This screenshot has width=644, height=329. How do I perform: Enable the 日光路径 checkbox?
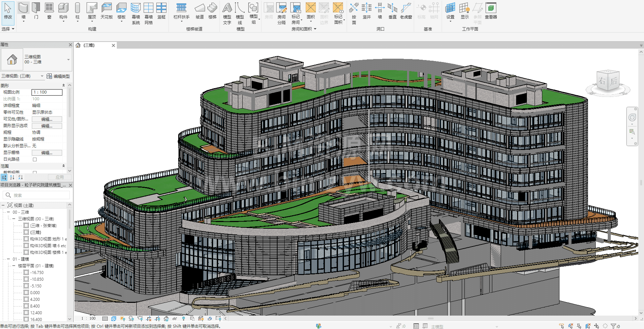pos(35,159)
